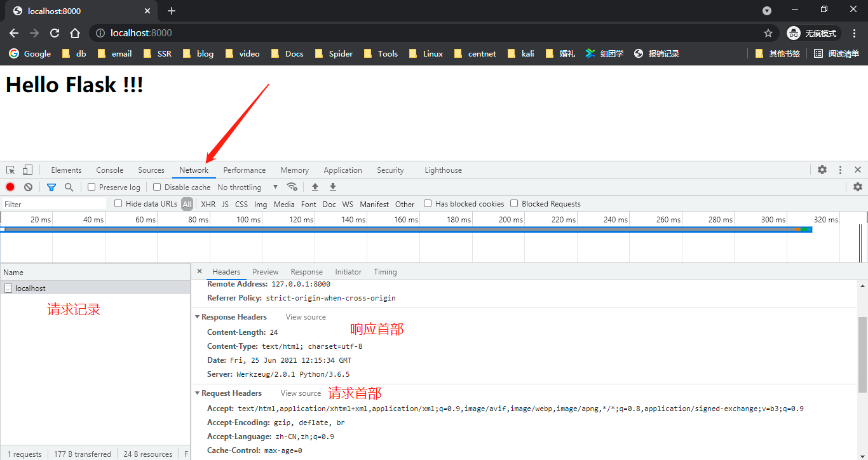Filter requests by CSS
This screenshot has width=868, height=460.
click(241, 204)
